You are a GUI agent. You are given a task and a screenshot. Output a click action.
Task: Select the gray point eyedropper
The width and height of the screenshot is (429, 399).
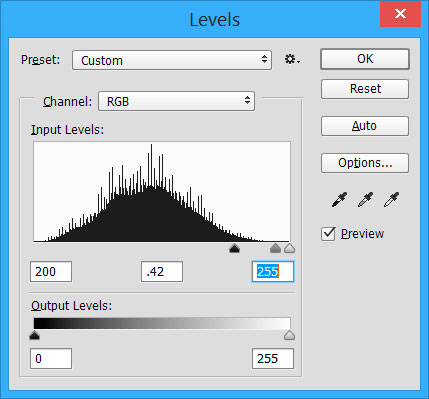[x=365, y=200]
